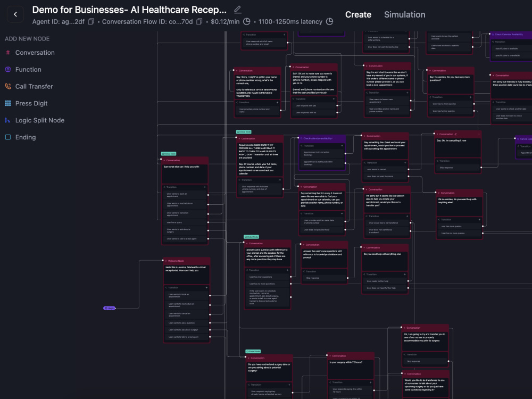Select 'User respond with yes' transition
The height and width of the screenshot is (399, 532).
point(314,105)
